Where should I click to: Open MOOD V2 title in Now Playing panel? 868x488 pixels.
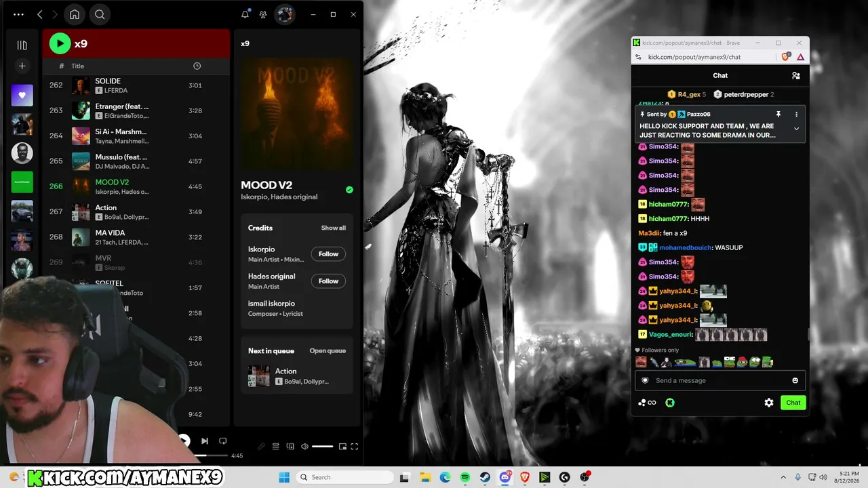(x=267, y=185)
